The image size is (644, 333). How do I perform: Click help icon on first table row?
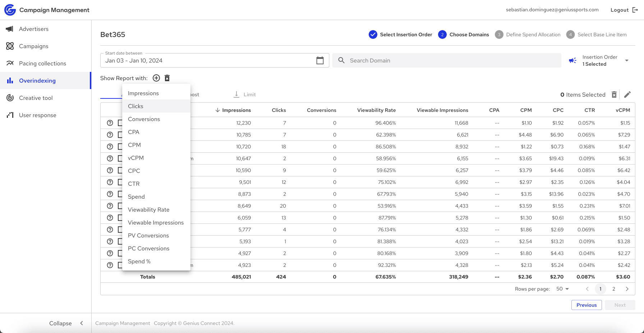(x=110, y=123)
